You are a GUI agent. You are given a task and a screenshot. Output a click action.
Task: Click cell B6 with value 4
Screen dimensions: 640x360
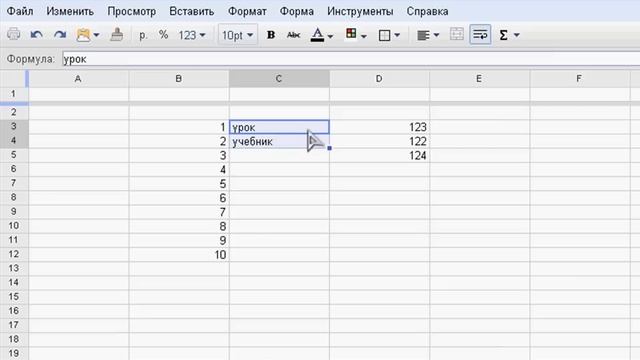179,169
